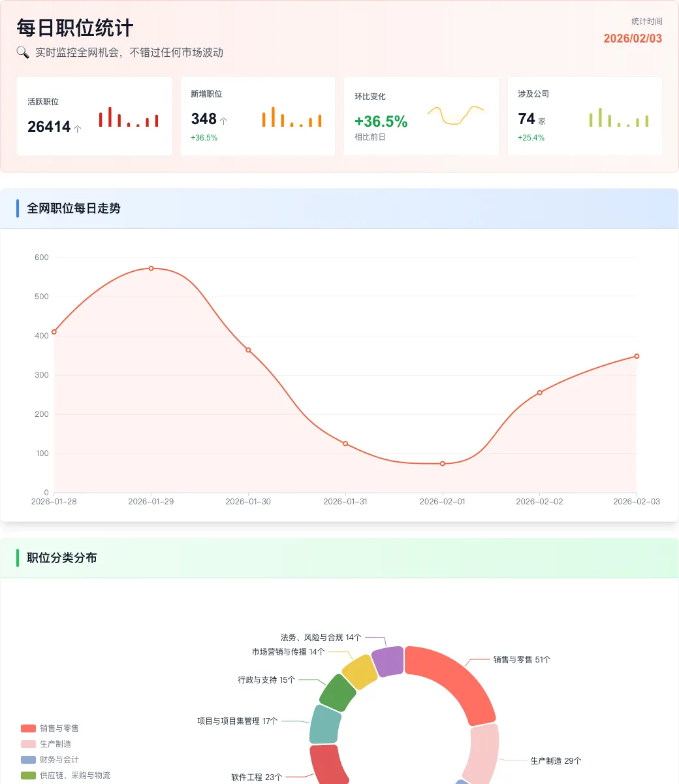Click the 生产制造 legend entry text
679x784 pixels.
click(55, 744)
